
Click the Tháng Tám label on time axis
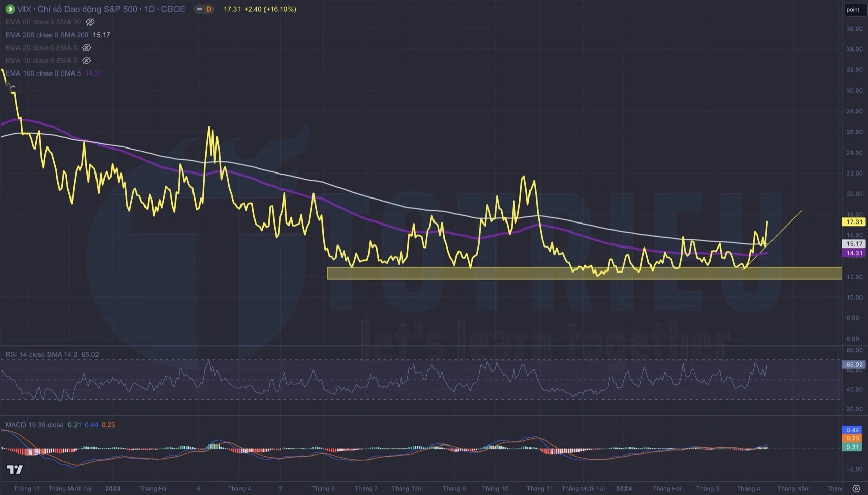[x=407, y=489]
